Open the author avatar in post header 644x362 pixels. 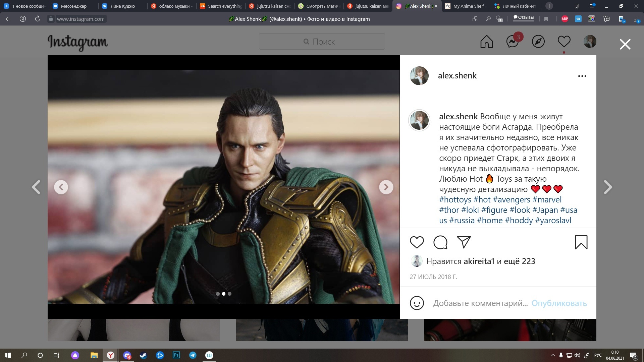pyautogui.click(x=419, y=76)
